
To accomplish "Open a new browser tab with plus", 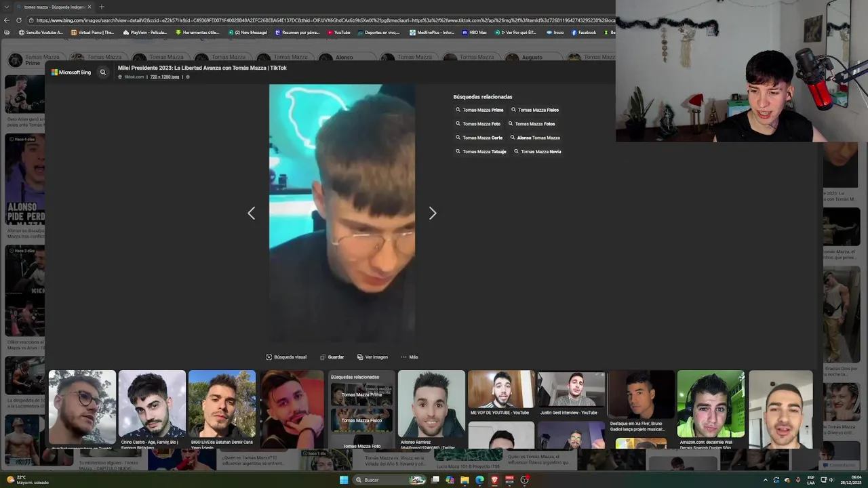I will [101, 7].
